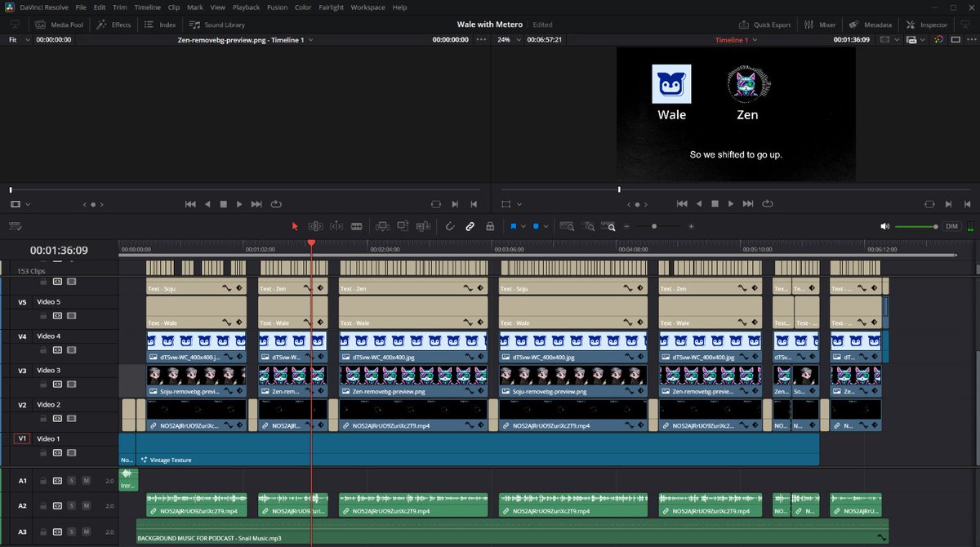
Task: Click the Insert Clip toolbar icon
Action: 381,226
